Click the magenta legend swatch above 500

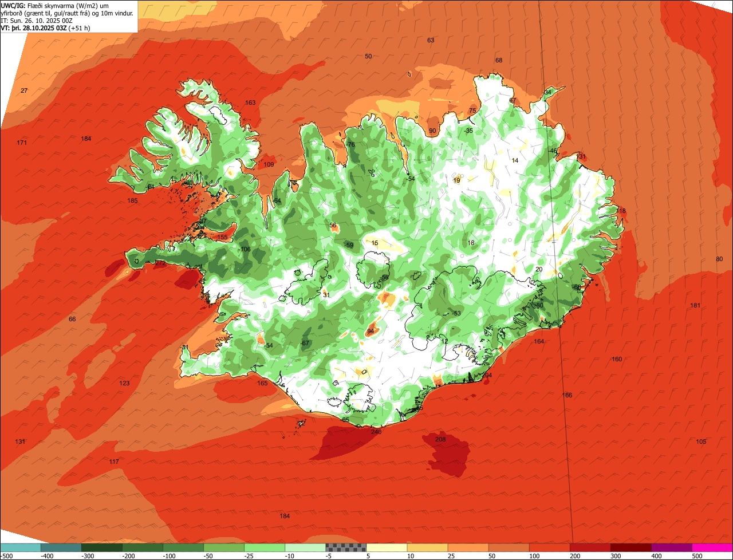[x=712, y=547]
